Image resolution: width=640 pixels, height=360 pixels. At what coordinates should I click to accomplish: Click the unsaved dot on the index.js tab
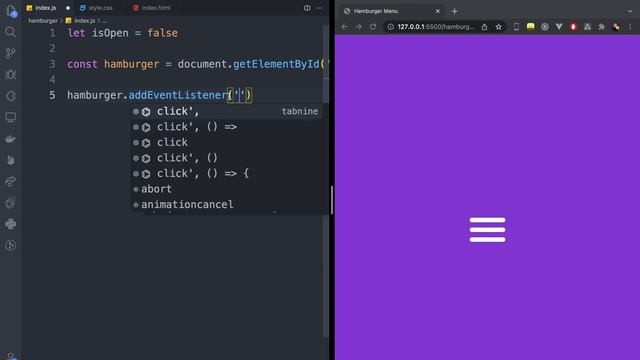(68, 8)
